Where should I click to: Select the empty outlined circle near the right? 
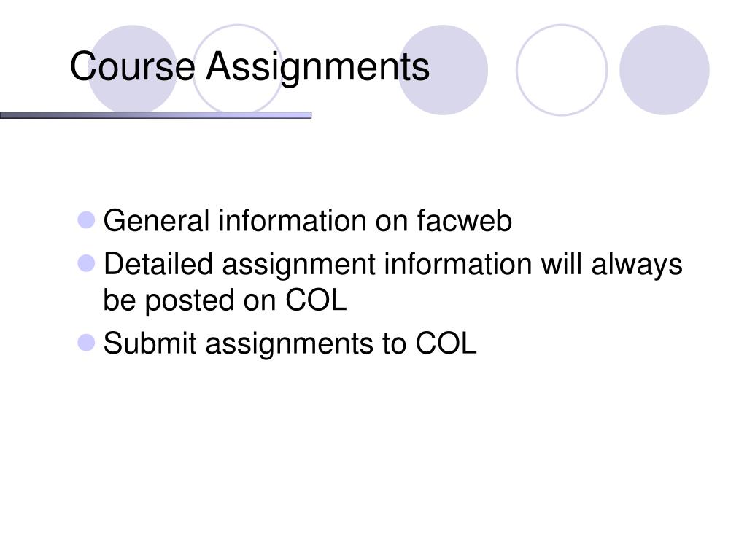[x=562, y=70]
